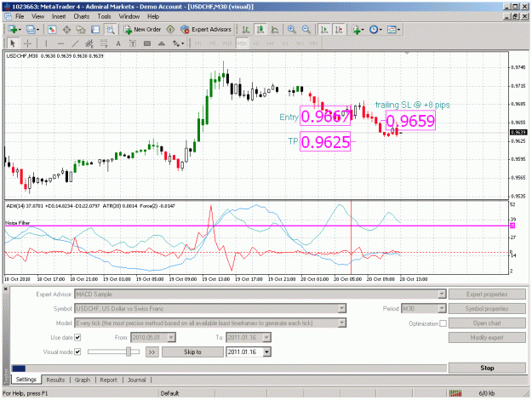Zoom out the chart
This screenshot has height=400, width=532.
(306, 30)
